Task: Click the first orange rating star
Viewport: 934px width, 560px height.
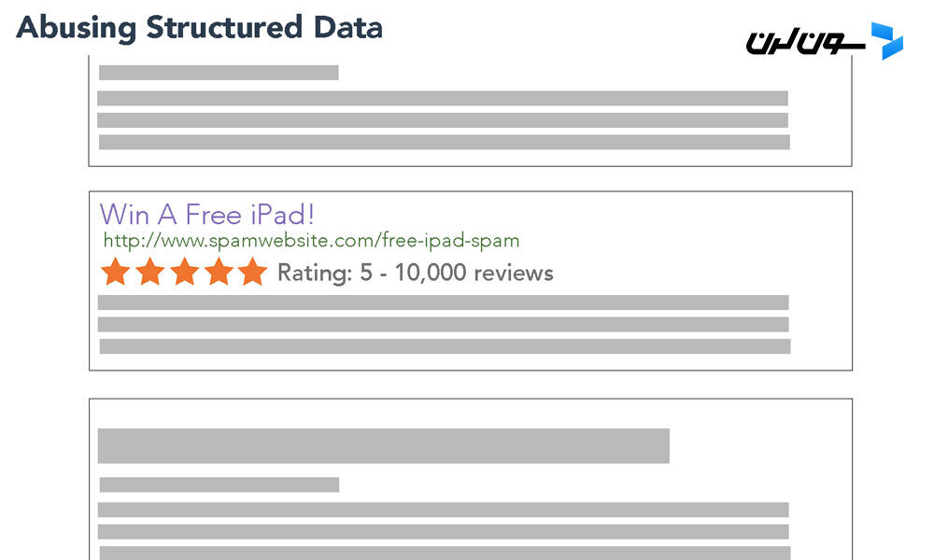Action: click(116, 272)
